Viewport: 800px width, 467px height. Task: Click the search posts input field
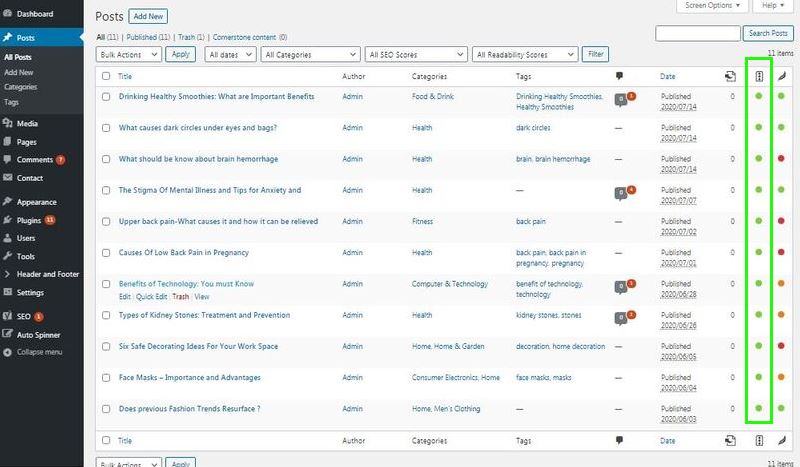coord(698,34)
